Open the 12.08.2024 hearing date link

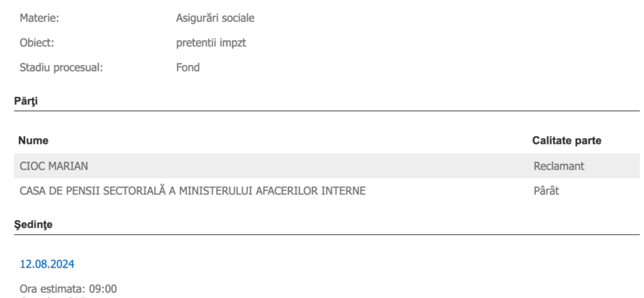47,264
